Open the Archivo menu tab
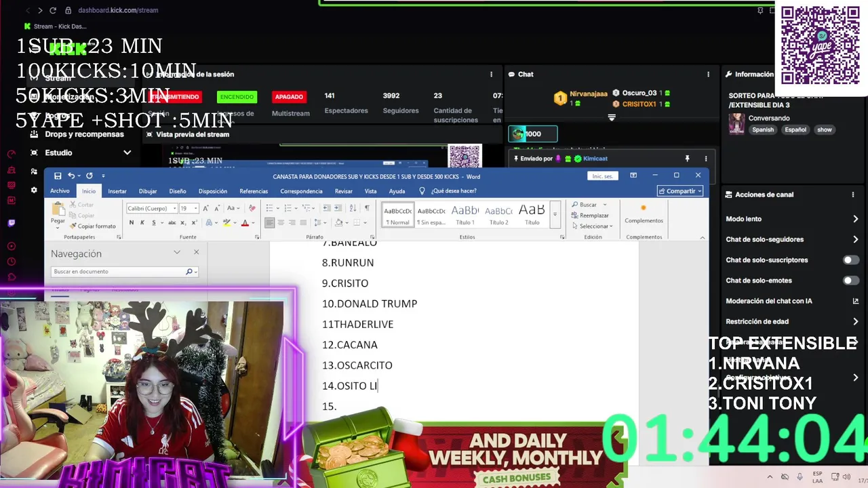Viewport: 868px width, 488px height. 60,191
